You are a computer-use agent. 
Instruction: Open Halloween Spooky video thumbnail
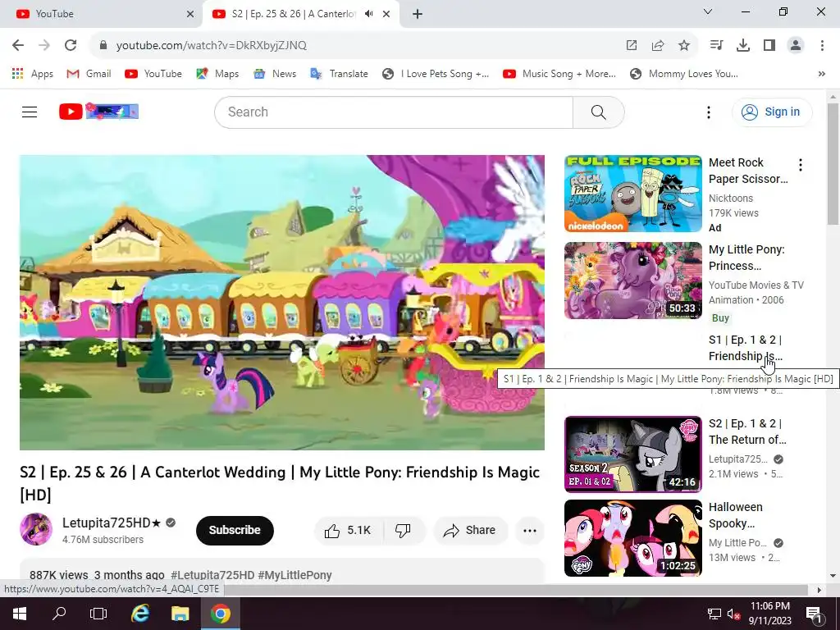[x=632, y=538]
